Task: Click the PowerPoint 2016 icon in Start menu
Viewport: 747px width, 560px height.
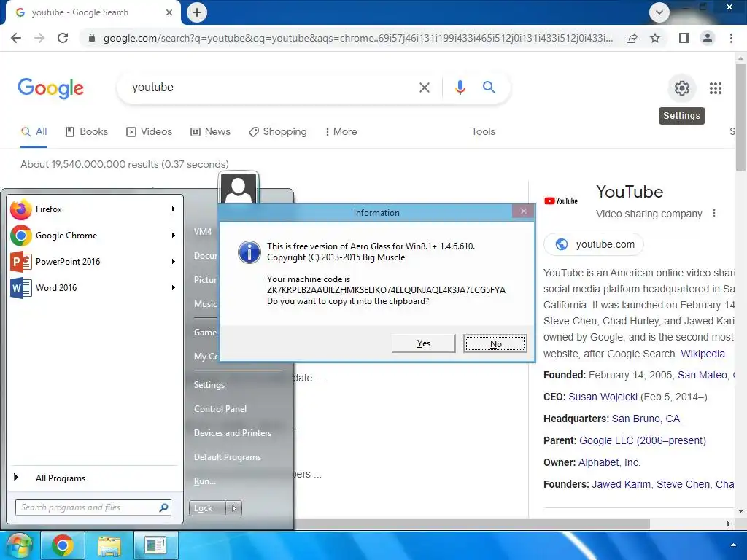Action: click(x=21, y=262)
